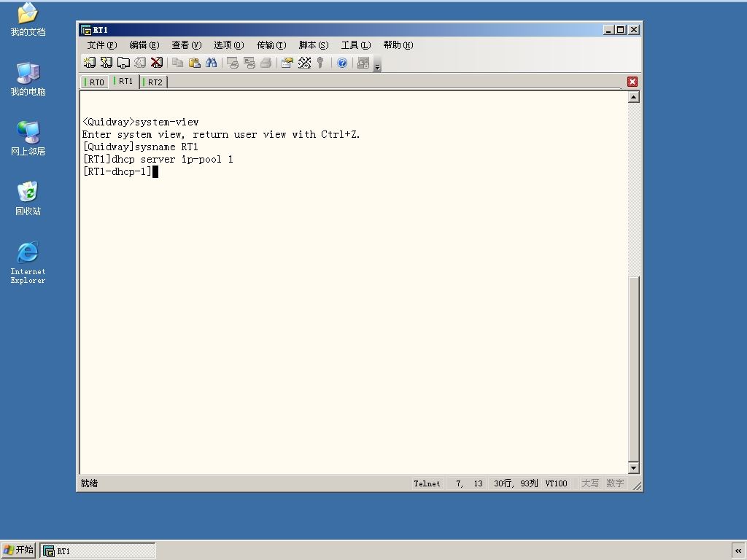Click the Copy toolbar icon
747x560 pixels.
click(x=178, y=63)
